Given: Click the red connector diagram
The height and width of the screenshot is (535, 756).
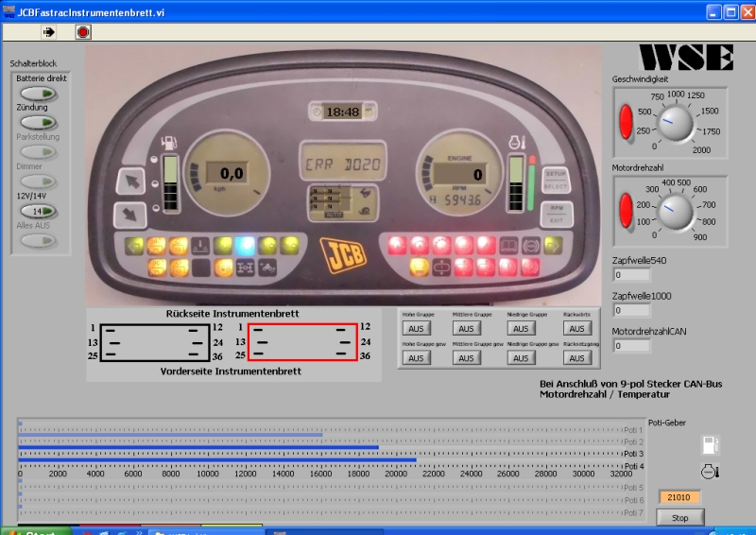Looking at the screenshot, I should pos(302,342).
